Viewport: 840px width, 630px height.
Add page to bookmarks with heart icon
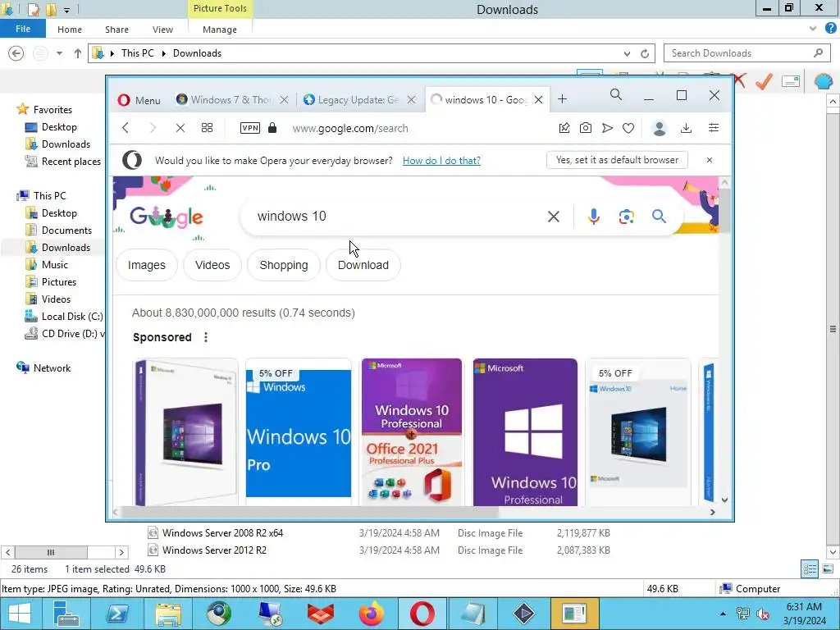pos(628,128)
